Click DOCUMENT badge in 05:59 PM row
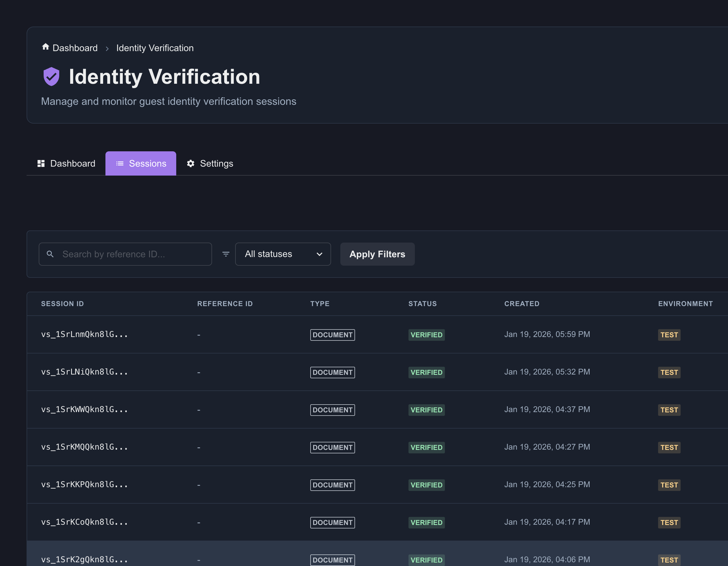The image size is (728, 566). click(333, 335)
